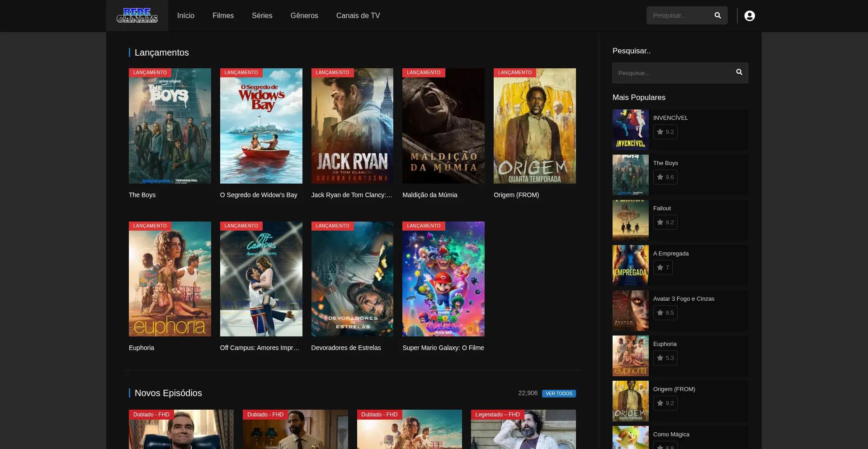
Task: Click the Lançamentos section heading
Action: [x=162, y=52]
